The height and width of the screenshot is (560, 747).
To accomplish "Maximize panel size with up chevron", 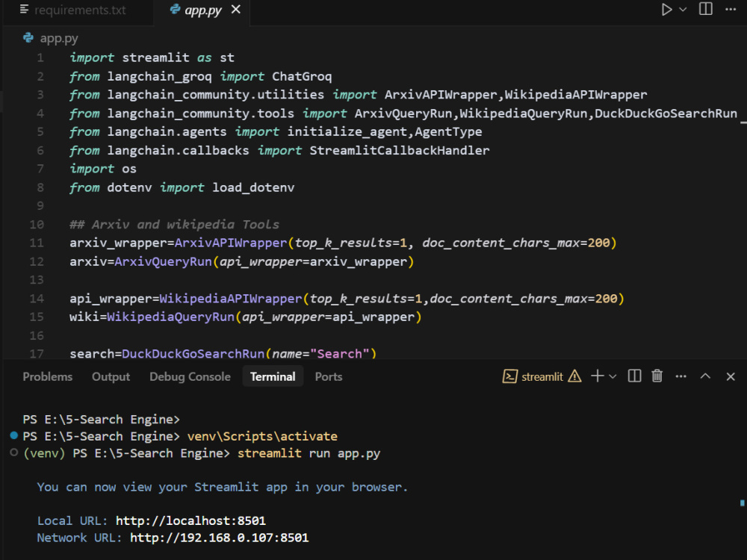I will click(x=706, y=376).
